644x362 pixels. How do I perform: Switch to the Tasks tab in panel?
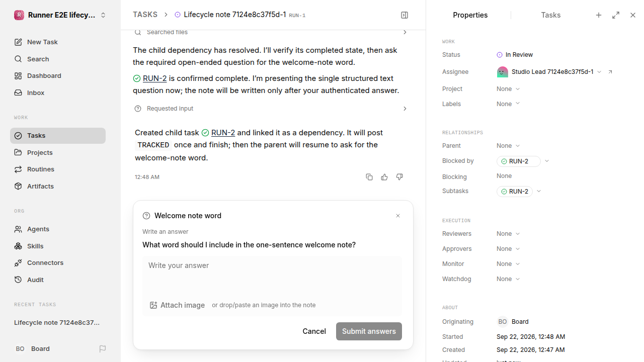click(x=550, y=15)
